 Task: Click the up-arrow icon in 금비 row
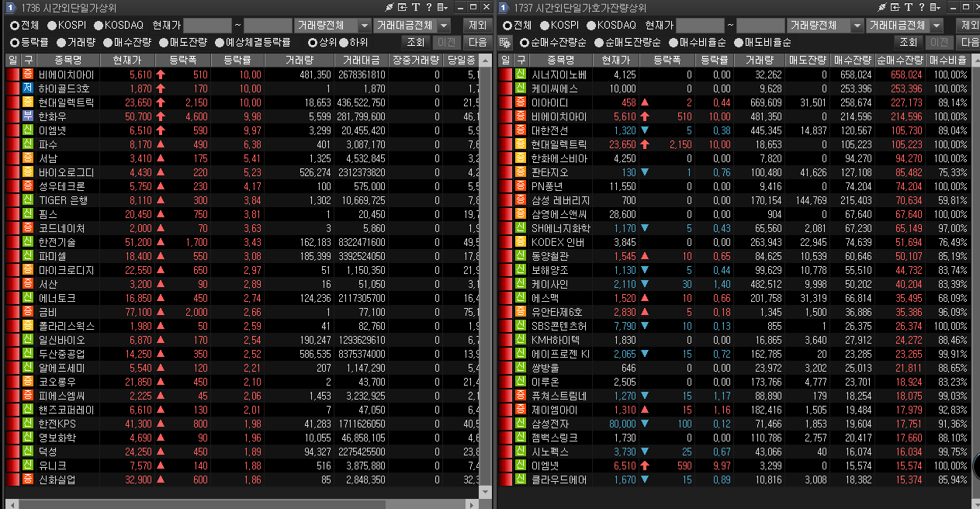(x=161, y=312)
